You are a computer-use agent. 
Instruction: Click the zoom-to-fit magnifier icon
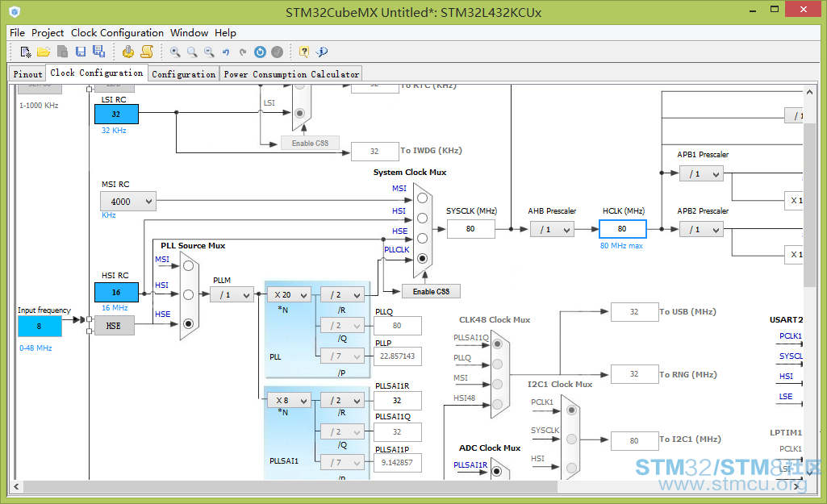175,52
